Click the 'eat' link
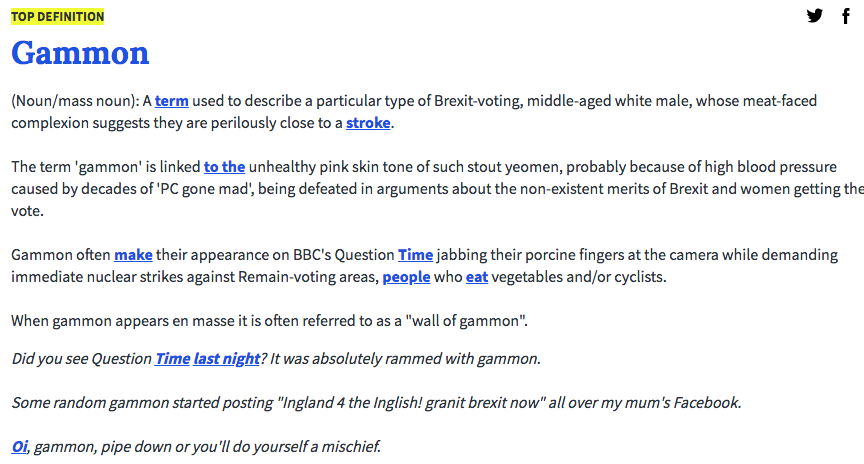Viewport: 864px width, 464px height. (477, 277)
